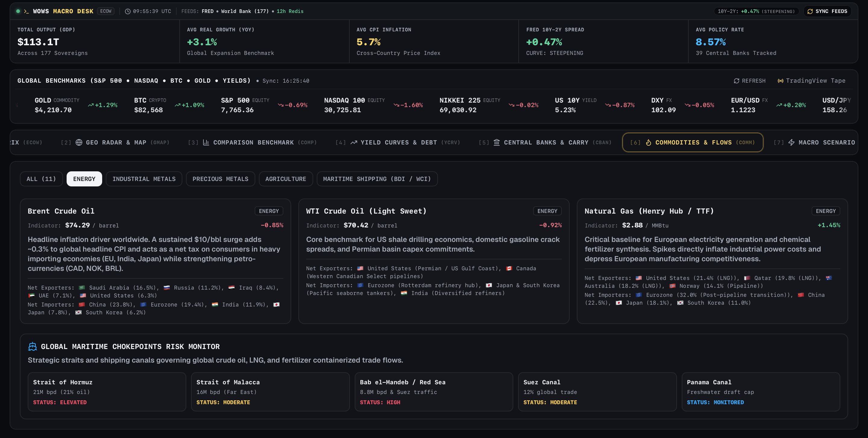
Task: Click the up-trend arrow next to GOLD +1.29%
Action: [x=91, y=105]
